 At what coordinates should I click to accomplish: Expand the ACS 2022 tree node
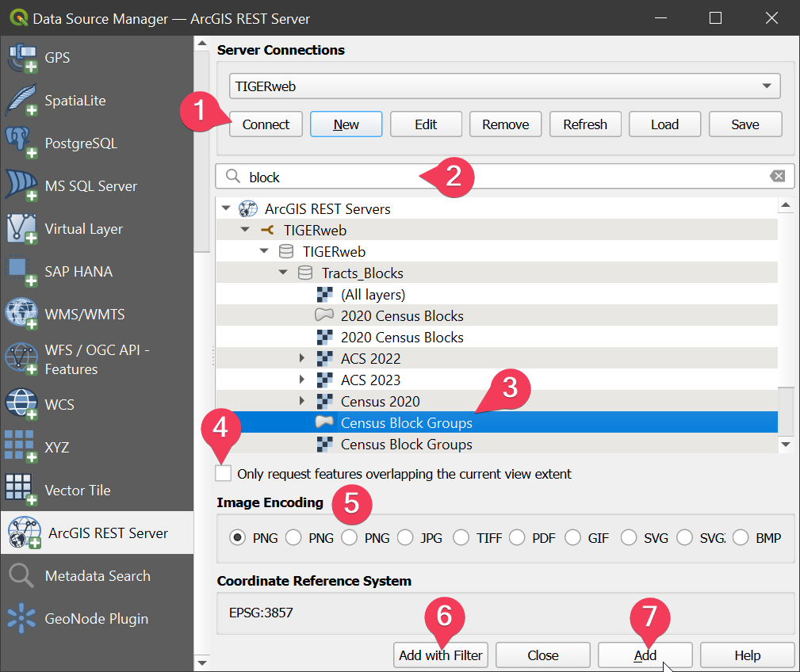pyautogui.click(x=301, y=358)
